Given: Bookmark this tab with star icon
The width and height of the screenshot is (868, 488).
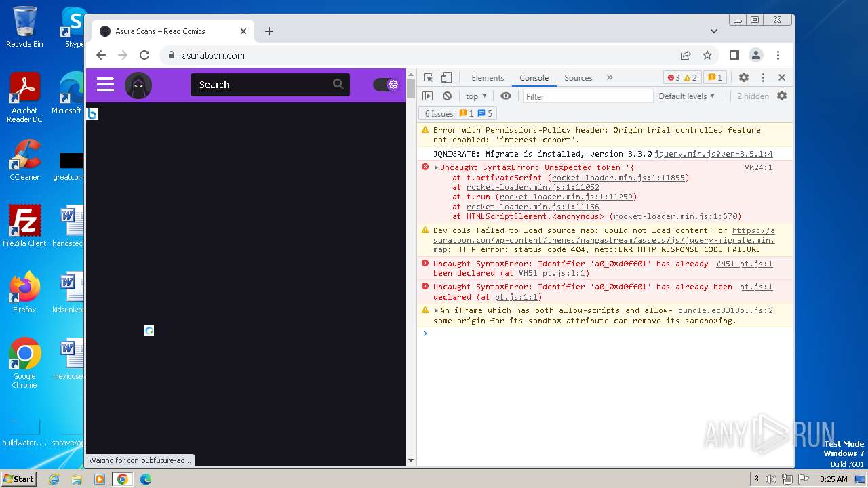Looking at the screenshot, I should coord(707,55).
